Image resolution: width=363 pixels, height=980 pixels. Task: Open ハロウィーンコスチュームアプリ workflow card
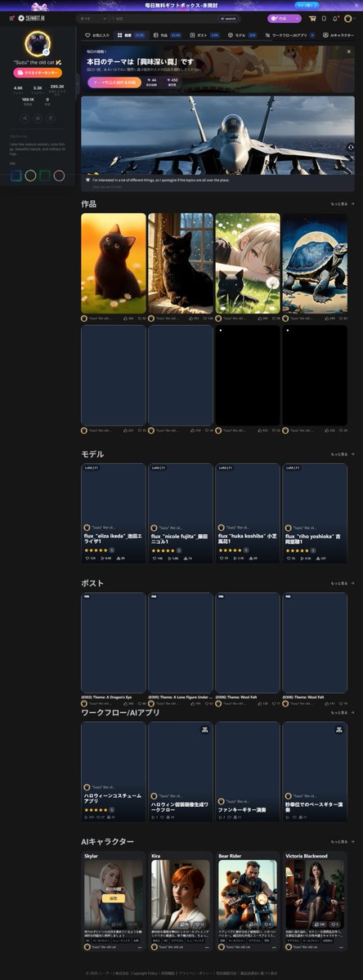click(x=114, y=772)
